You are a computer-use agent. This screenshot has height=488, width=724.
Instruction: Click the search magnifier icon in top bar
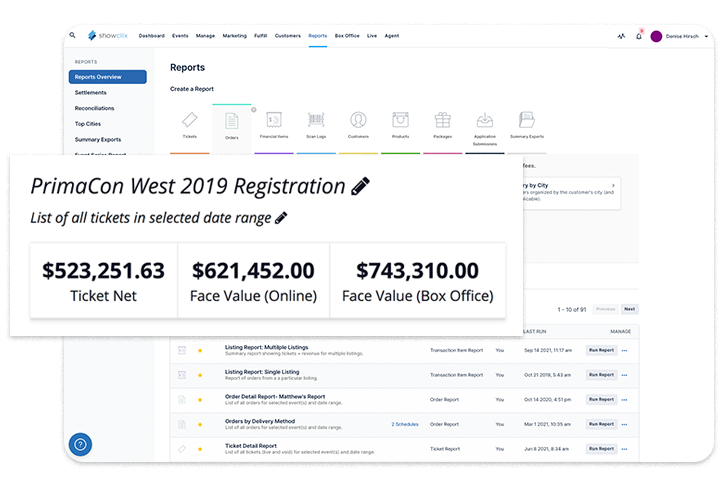tap(73, 35)
